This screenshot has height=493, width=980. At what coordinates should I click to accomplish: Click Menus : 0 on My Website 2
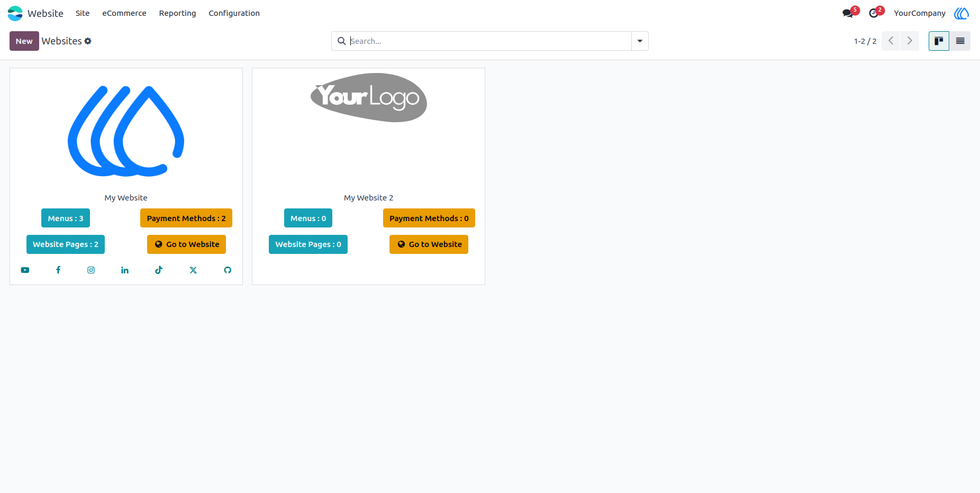point(308,218)
